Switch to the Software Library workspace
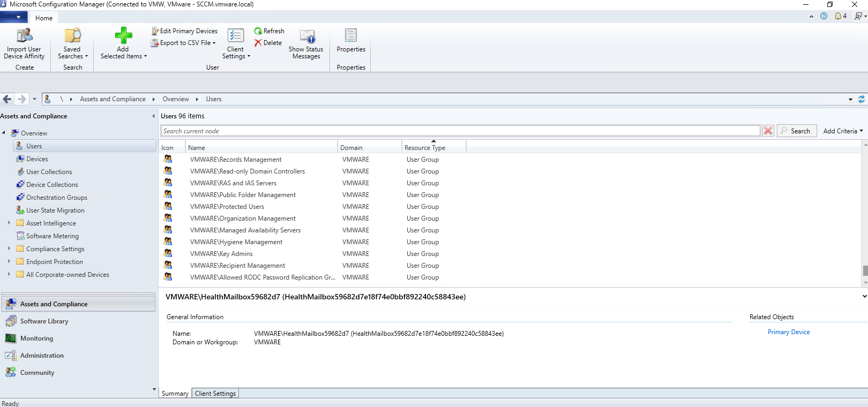Viewport: 868px width, 407px height. point(44,321)
